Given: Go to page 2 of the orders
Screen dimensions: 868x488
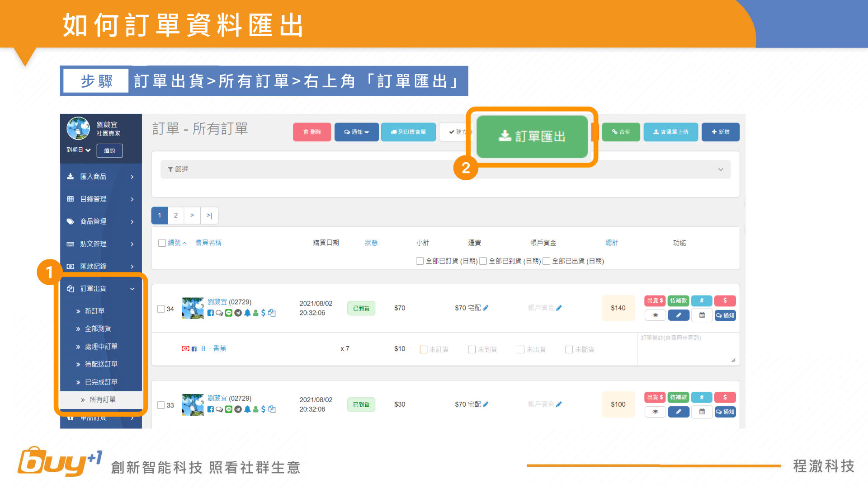Looking at the screenshot, I should pyautogui.click(x=176, y=216).
